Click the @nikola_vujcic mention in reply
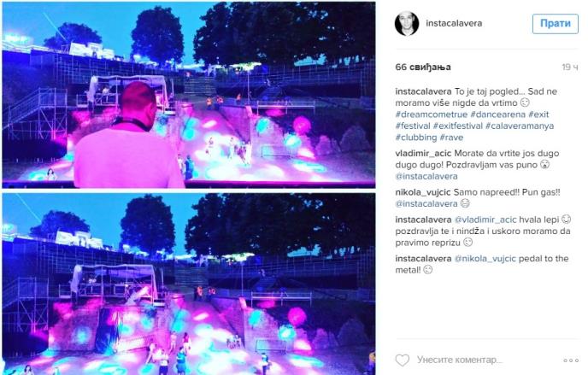This screenshot has height=375, width=588. tap(485, 259)
